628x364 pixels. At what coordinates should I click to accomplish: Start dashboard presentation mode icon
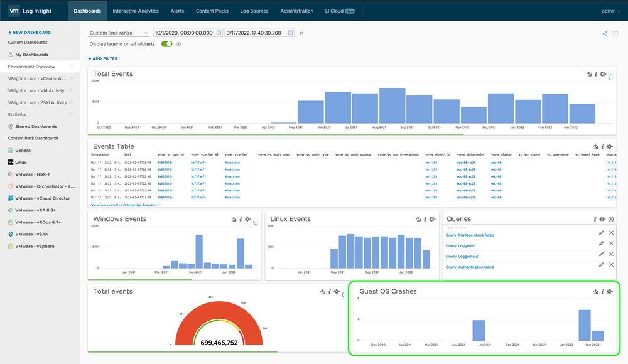pos(615,33)
